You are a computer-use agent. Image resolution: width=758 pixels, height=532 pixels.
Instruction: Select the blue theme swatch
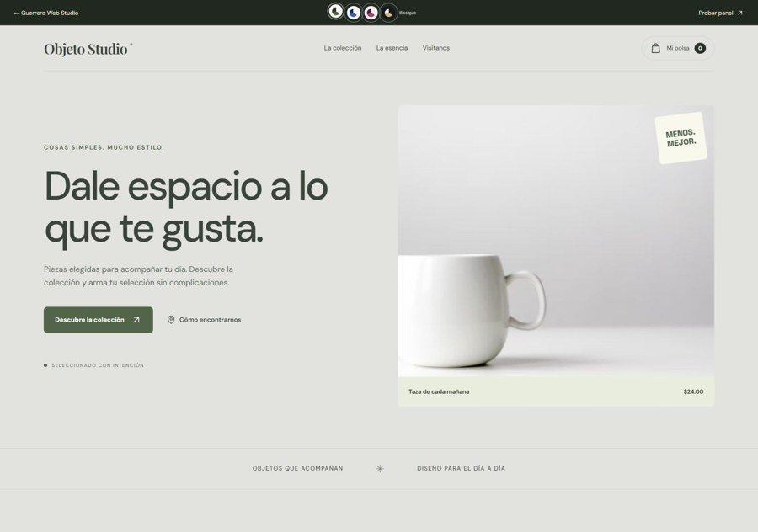[x=354, y=13]
